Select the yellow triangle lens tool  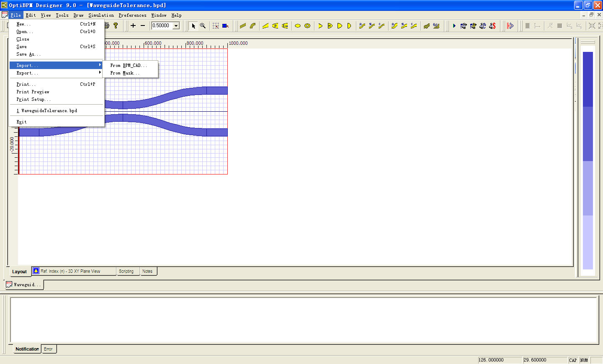coord(320,26)
